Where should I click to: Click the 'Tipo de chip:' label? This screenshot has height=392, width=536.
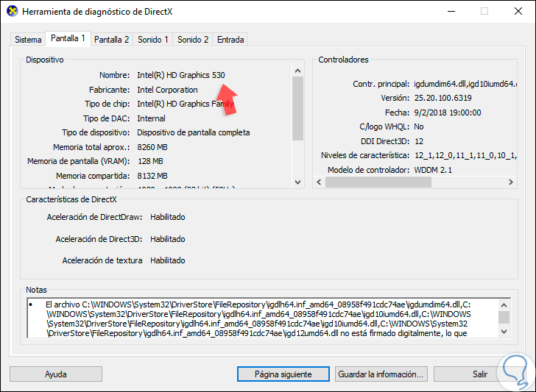[107, 104]
